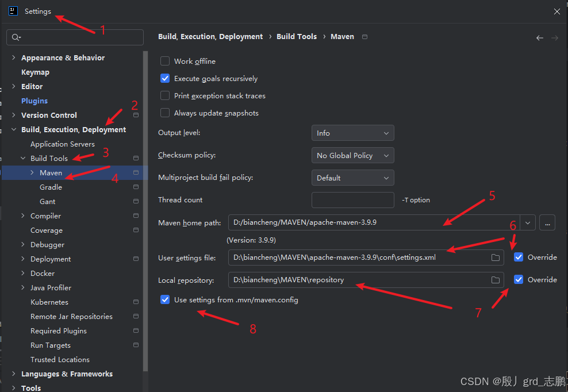Click project icon on Coverage row
Screen dimensions: 568x392
pos(136,230)
